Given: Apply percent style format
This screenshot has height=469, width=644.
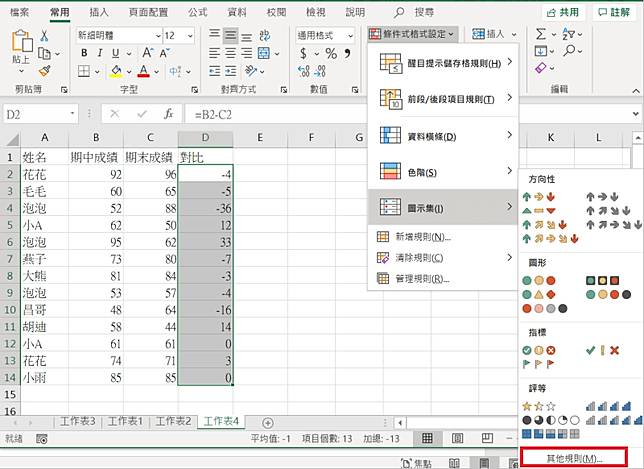Looking at the screenshot, I should (x=331, y=53).
